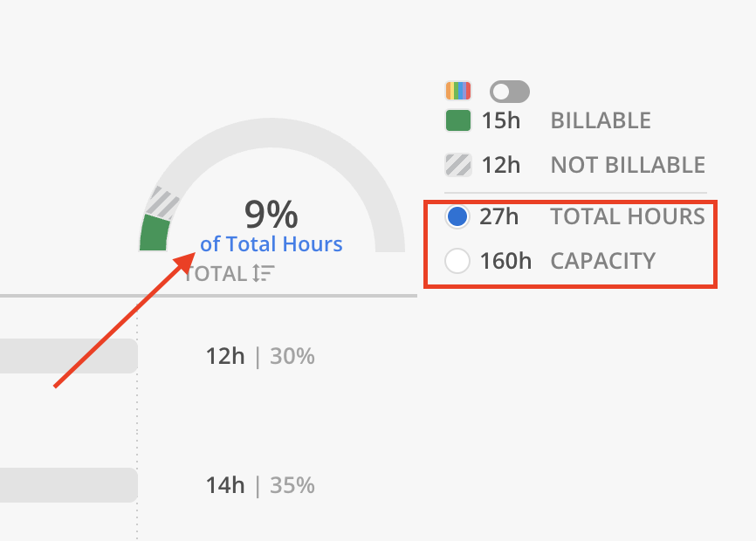Toggle the gray switch beside palette icon
This screenshot has height=541, width=756.
[510, 91]
